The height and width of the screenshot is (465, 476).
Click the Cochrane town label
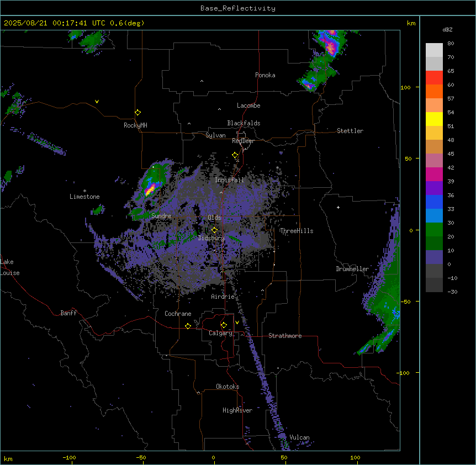178,314
